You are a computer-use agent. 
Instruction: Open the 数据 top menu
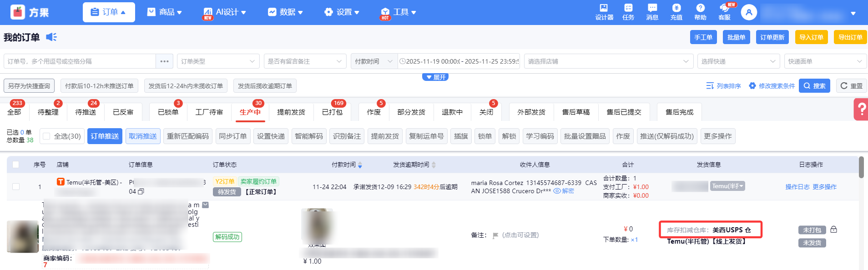[x=285, y=12]
